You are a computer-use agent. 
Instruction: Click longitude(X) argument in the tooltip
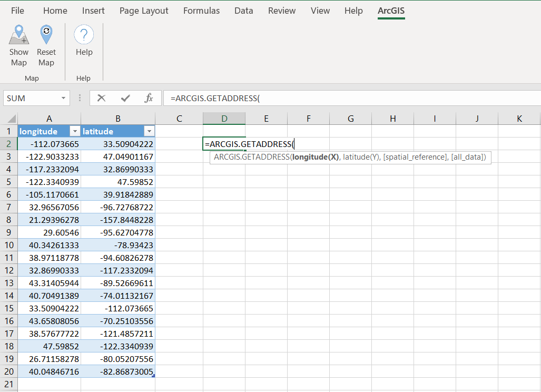(316, 157)
